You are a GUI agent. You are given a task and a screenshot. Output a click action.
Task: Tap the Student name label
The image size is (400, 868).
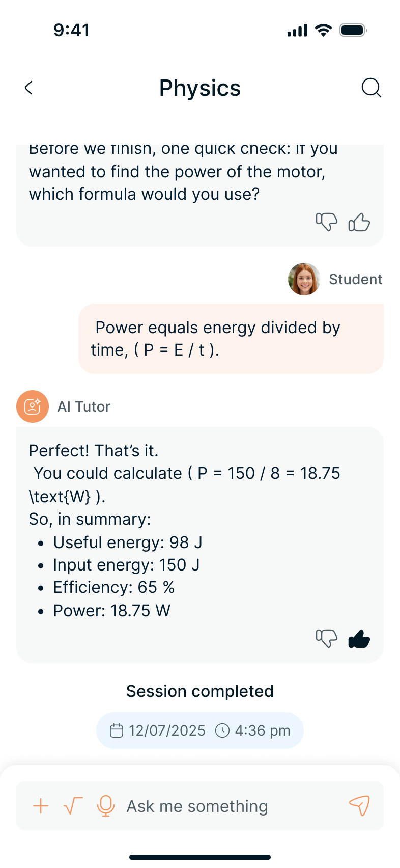point(355,279)
